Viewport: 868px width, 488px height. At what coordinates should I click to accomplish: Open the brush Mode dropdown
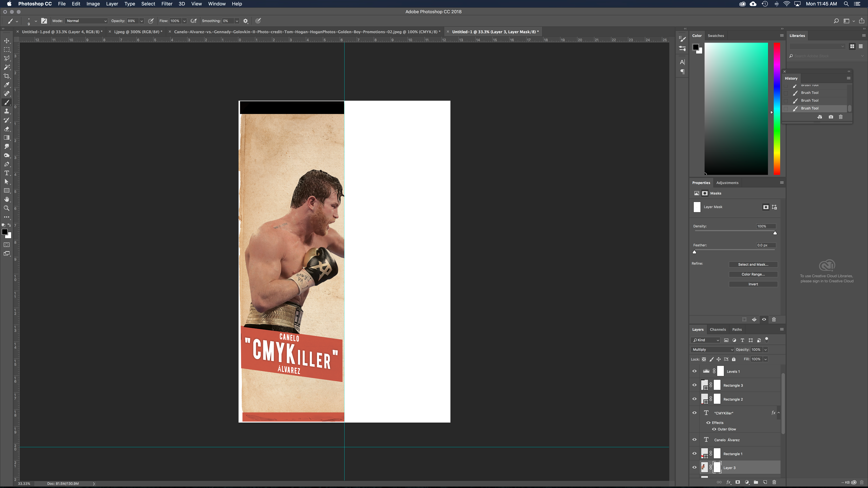86,21
